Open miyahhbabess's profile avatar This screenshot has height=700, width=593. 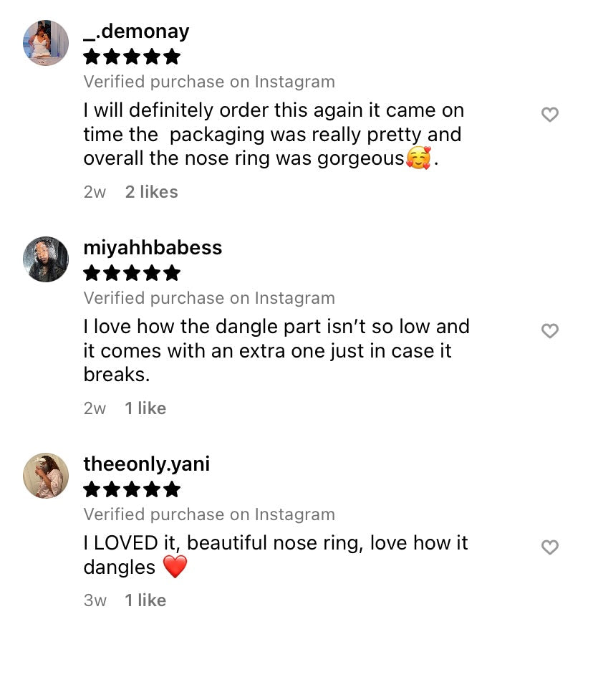(46, 259)
